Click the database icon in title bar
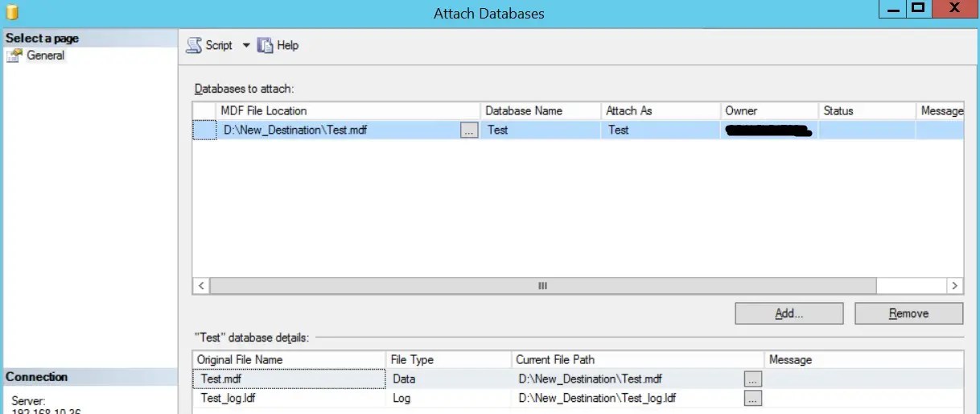The width and height of the screenshot is (980, 414). pyautogui.click(x=12, y=12)
